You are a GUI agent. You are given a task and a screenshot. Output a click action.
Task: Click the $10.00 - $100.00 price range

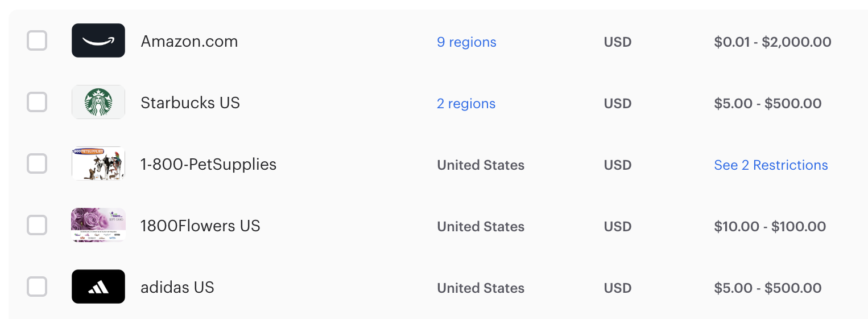point(770,227)
